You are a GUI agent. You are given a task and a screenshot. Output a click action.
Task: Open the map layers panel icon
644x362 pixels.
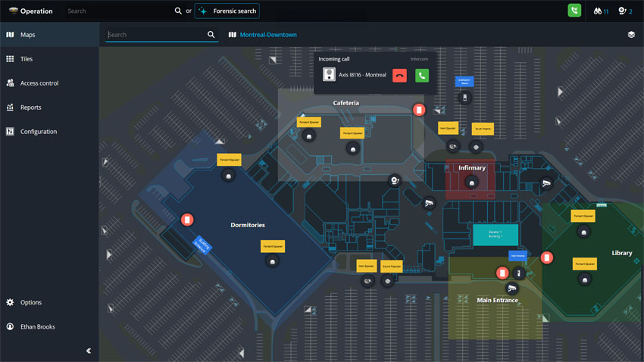click(x=631, y=35)
